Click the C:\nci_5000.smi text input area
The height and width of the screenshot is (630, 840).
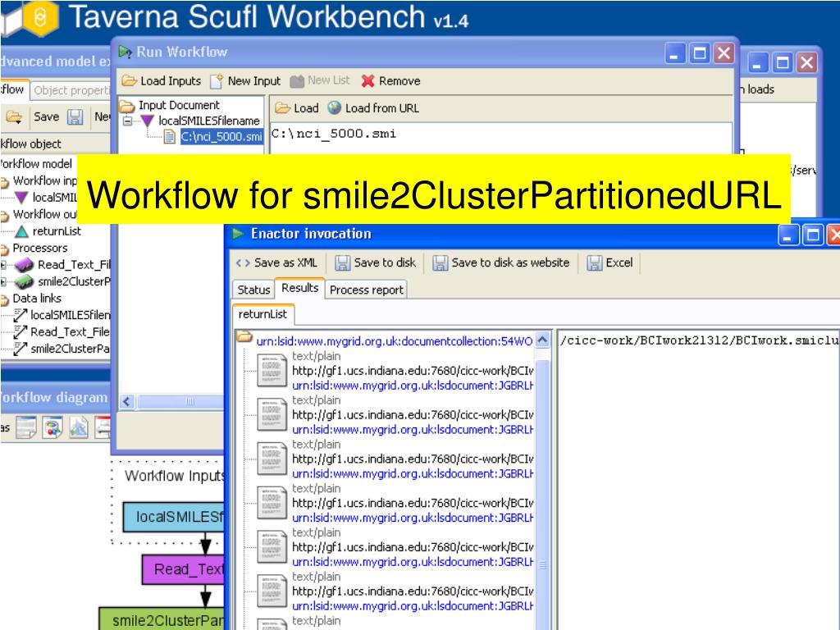500,138
